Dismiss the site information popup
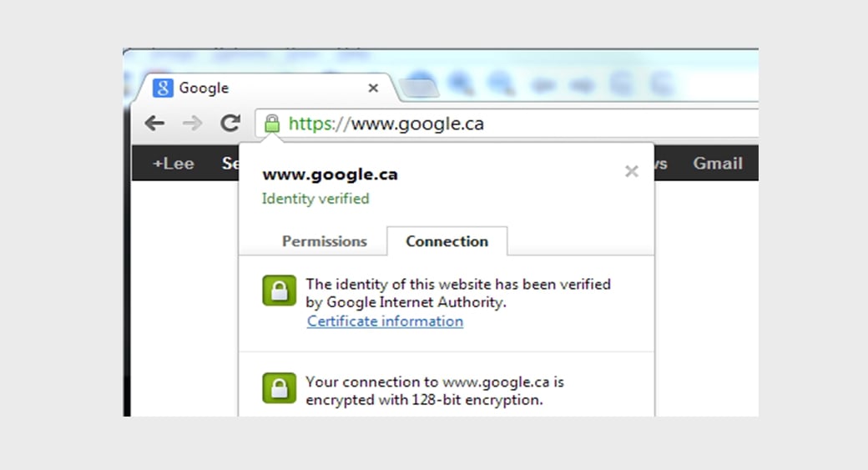This screenshot has height=470, width=868. tap(632, 171)
